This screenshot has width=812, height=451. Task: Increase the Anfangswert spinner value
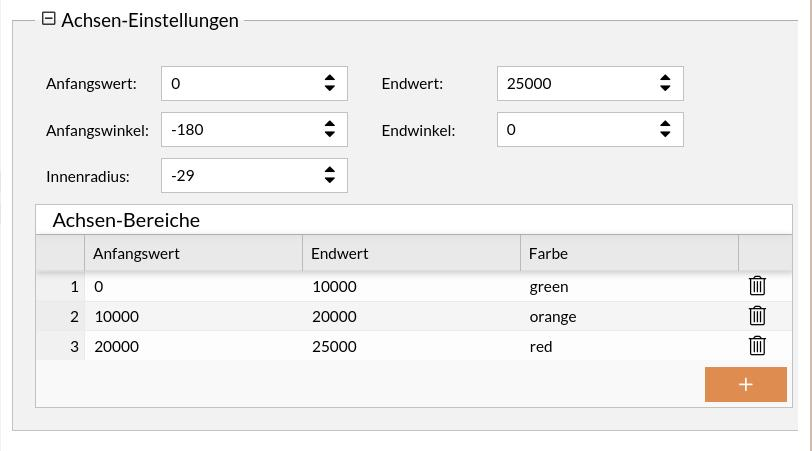(x=330, y=78)
